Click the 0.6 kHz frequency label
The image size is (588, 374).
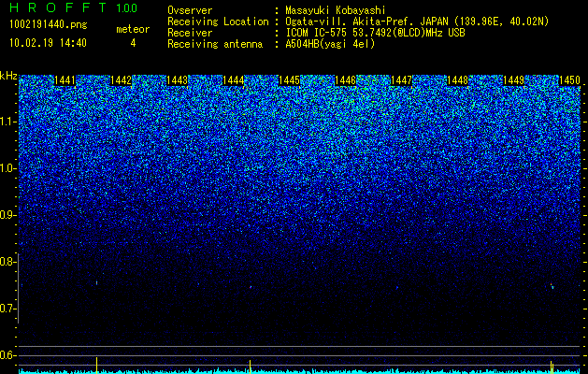(x=7, y=355)
